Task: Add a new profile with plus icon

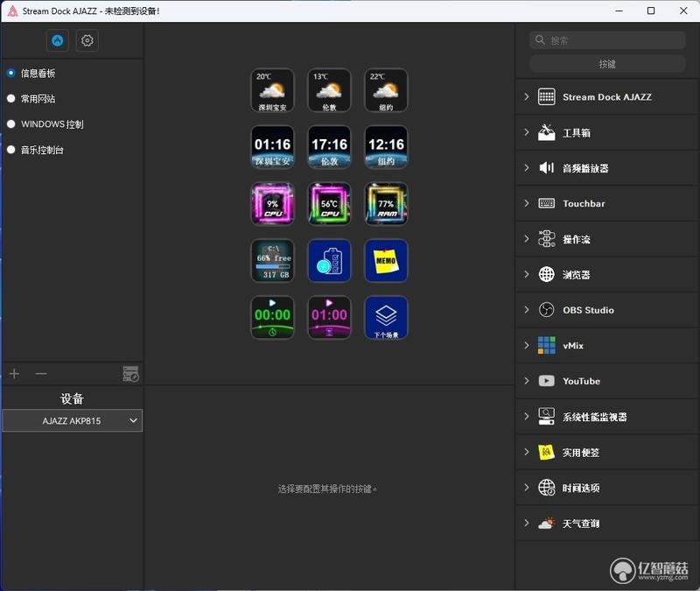Action: click(x=14, y=374)
